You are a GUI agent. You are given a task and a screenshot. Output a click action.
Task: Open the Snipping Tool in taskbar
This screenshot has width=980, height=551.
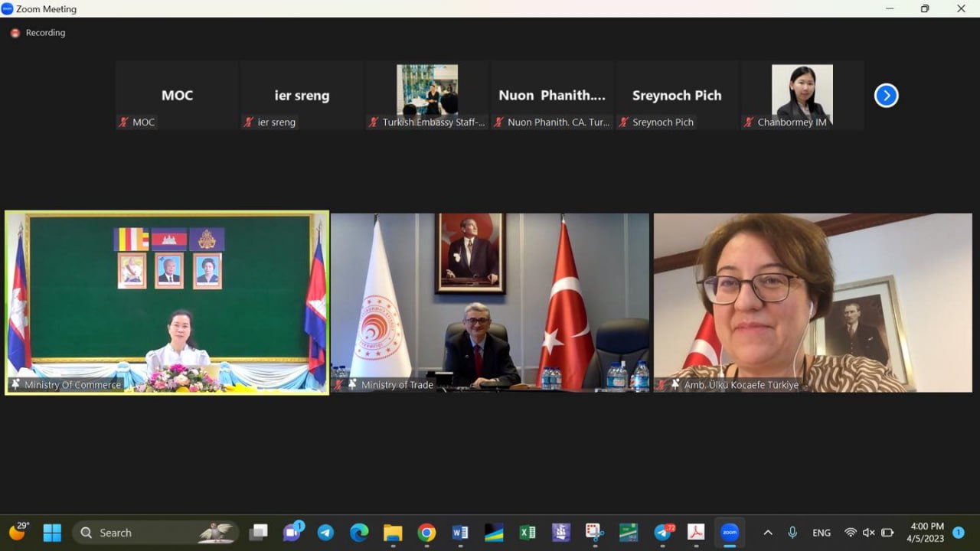pos(595,533)
